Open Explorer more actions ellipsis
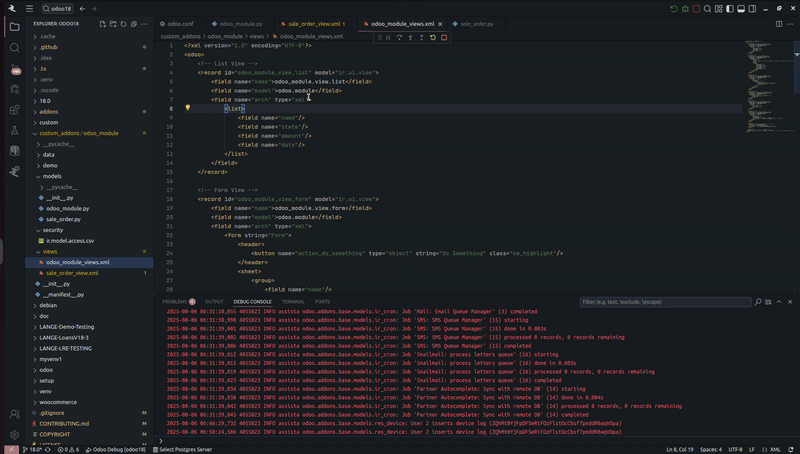The image size is (800, 454). pos(144,24)
